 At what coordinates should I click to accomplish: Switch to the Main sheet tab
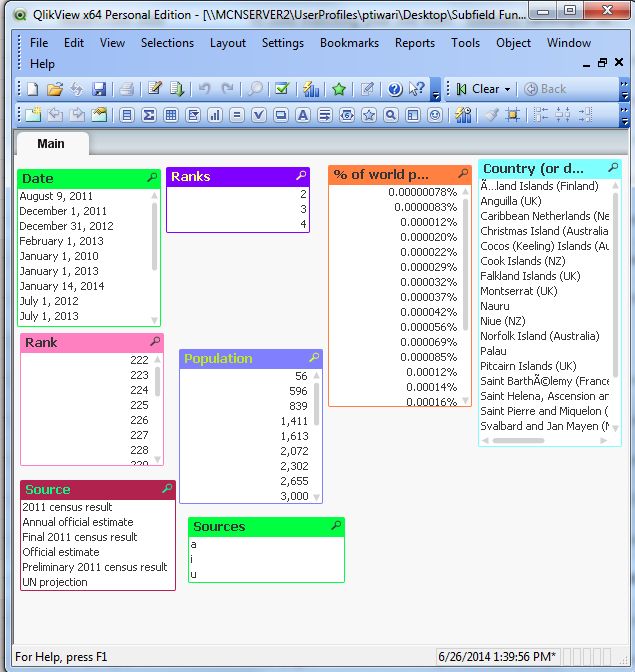click(51, 144)
